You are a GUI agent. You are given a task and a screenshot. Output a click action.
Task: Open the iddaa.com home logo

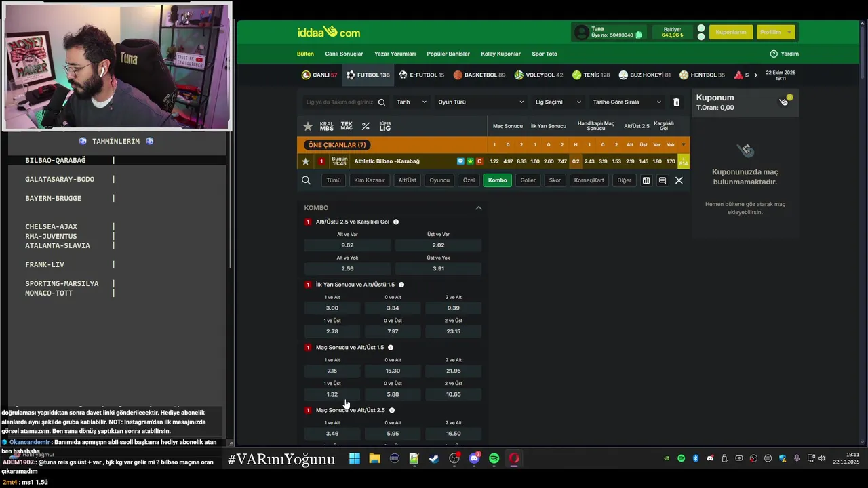coord(329,32)
